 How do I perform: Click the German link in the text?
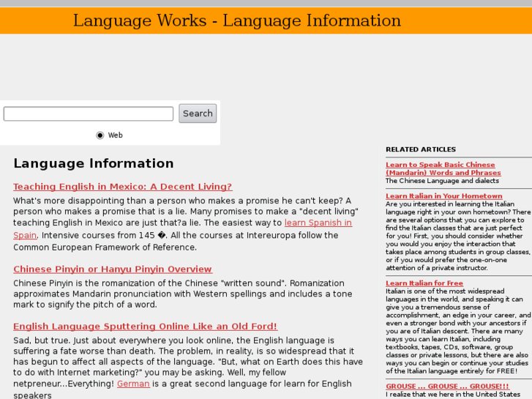click(133, 384)
